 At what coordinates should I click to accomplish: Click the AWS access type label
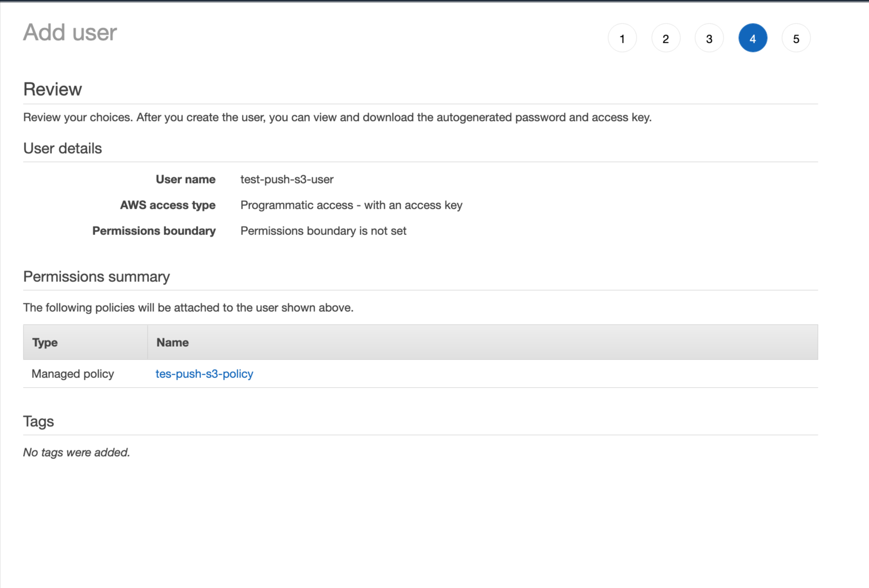coord(167,205)
